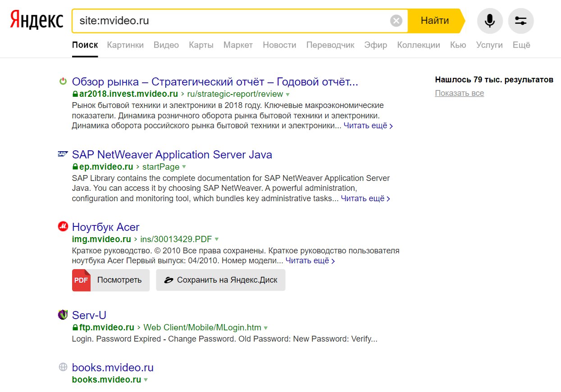This screenshot has height=392, width=561.
Task: Open the Ноутбук Acer result title
Action: (106, 227)
